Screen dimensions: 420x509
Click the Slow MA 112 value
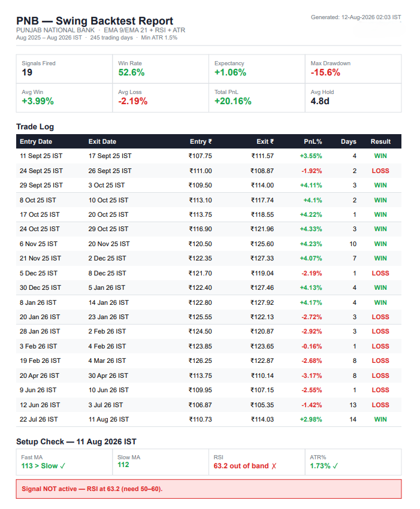(123, 465)
